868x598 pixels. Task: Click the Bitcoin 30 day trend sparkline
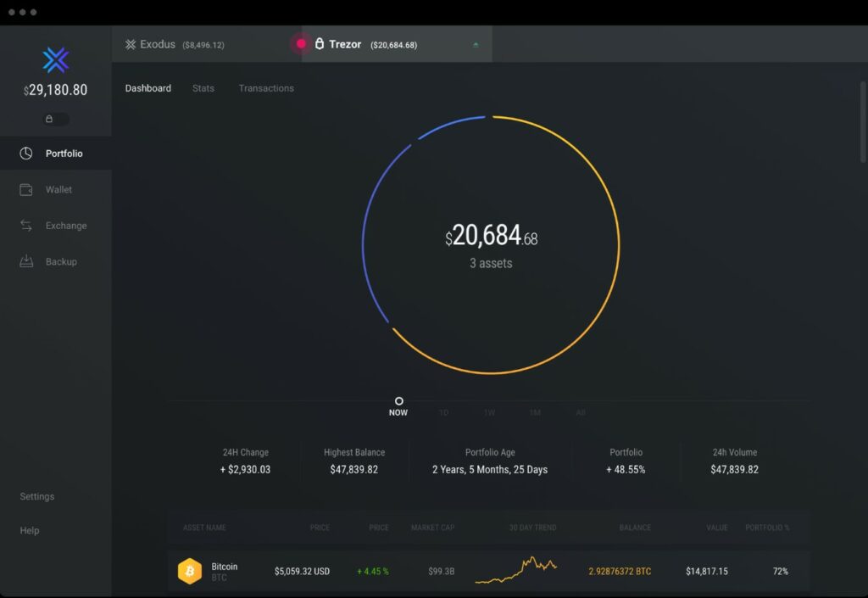coord(516,570)
